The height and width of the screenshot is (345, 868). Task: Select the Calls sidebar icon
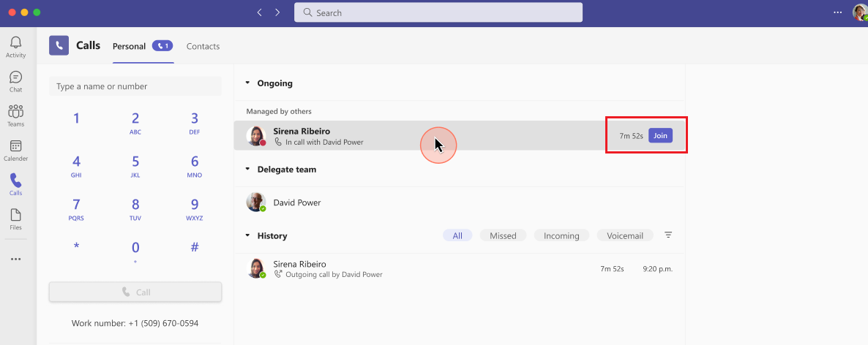coord(15,185)
